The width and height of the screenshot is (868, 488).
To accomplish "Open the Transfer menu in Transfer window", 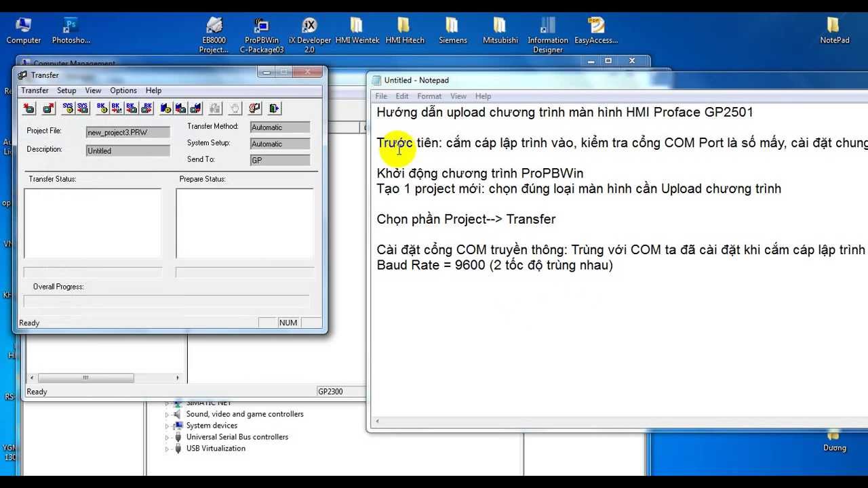I will click(35, 90).
